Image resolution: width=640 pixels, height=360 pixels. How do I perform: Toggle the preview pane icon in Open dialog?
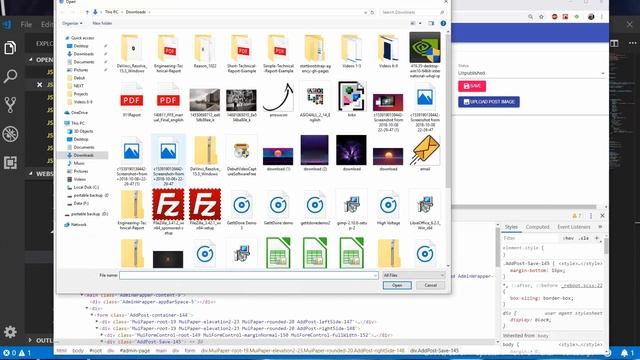(x=431, y=23)
